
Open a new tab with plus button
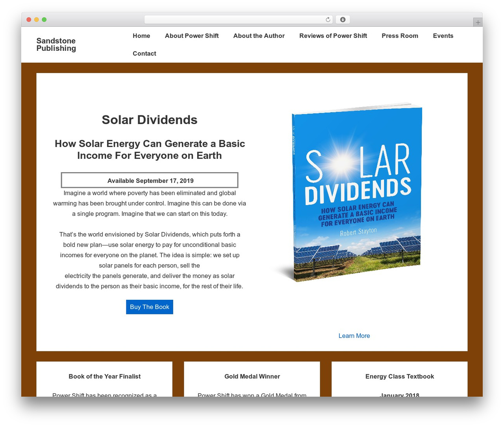point(478,22)
